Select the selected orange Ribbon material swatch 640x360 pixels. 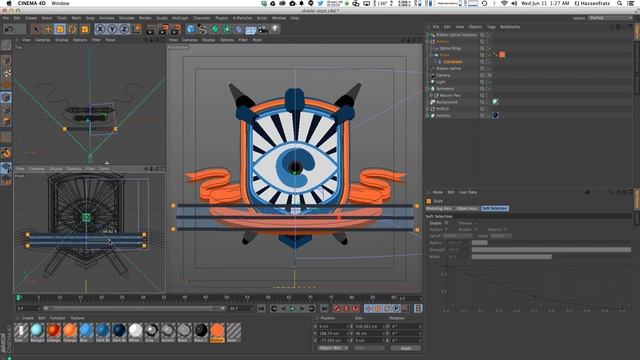coord(217,331)
